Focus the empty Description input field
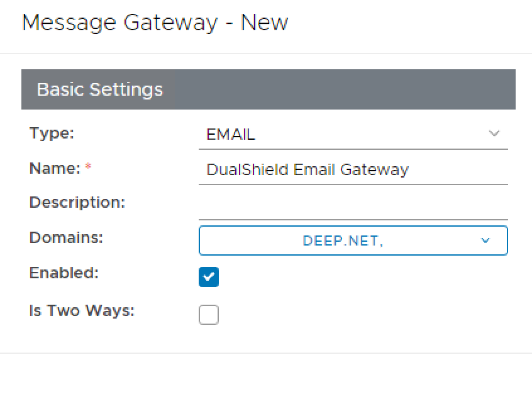532x413 pixels. click(x=353, y=204)
